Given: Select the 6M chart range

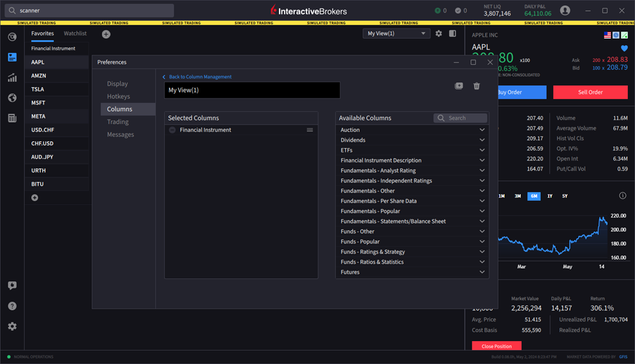Looking at the screenshot, I should click(x=534, y=196).
